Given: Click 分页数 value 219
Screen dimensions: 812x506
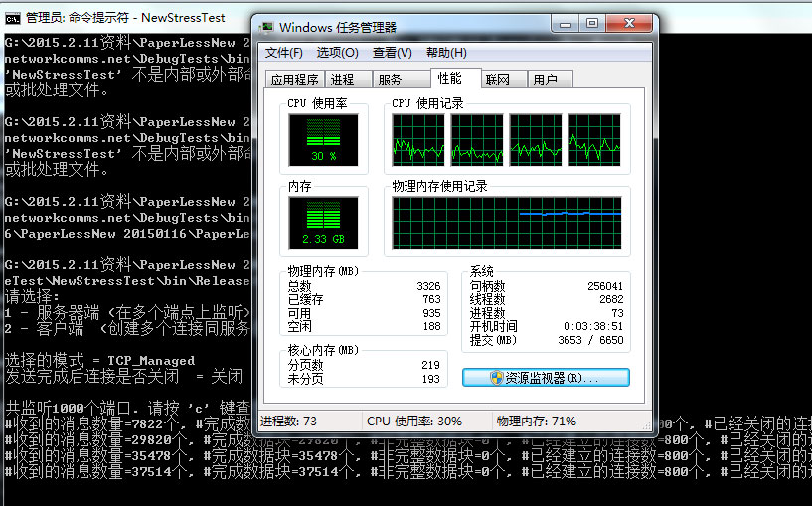Looking at the screenshot, I should point(431,365).
